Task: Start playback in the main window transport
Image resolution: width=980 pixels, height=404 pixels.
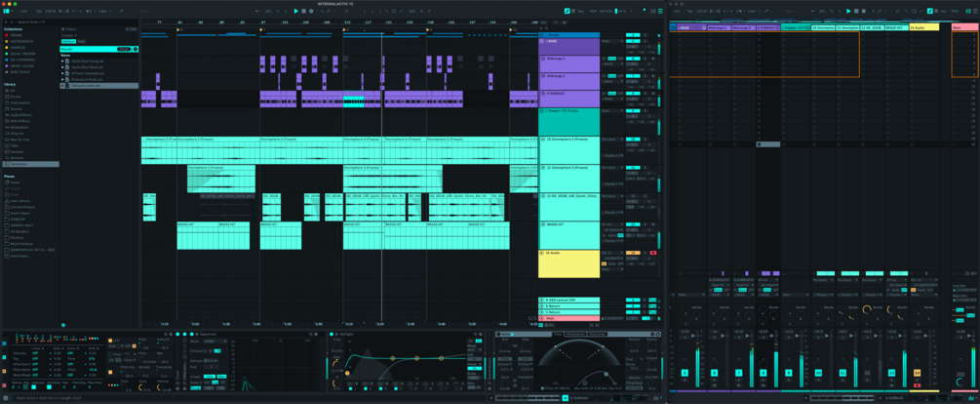Action: coord(296,11)
